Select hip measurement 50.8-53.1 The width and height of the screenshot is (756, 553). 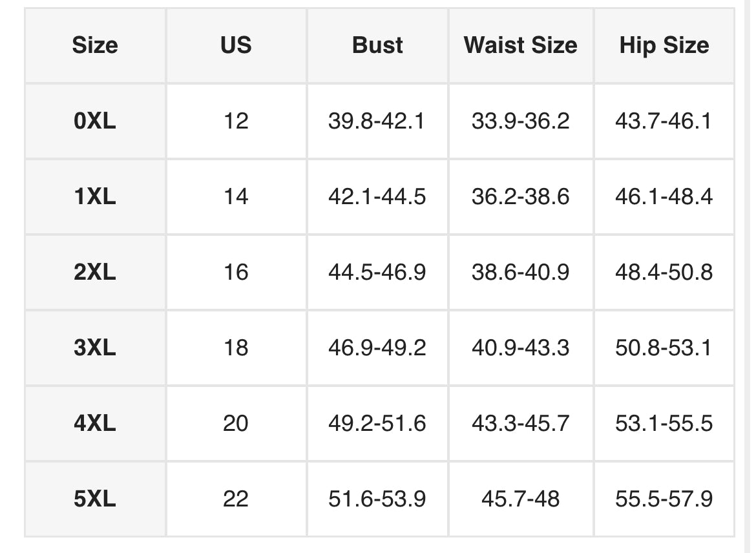664,348
